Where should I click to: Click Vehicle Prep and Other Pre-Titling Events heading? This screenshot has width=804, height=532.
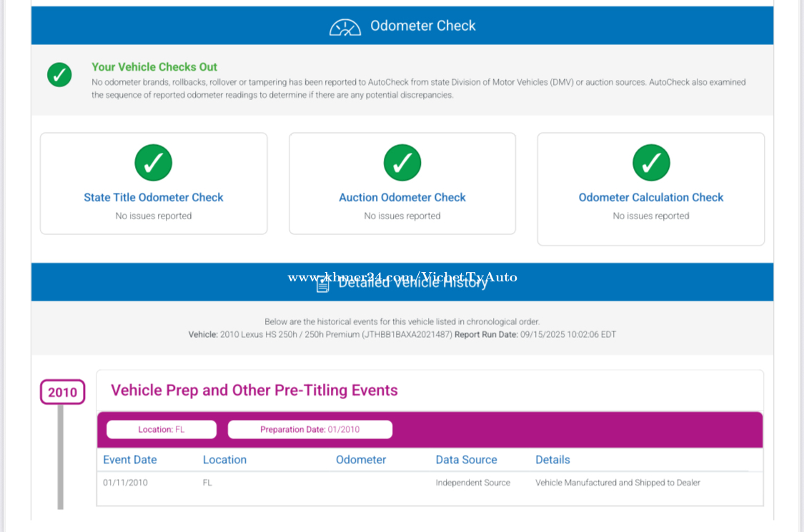[x=254, y=391]
